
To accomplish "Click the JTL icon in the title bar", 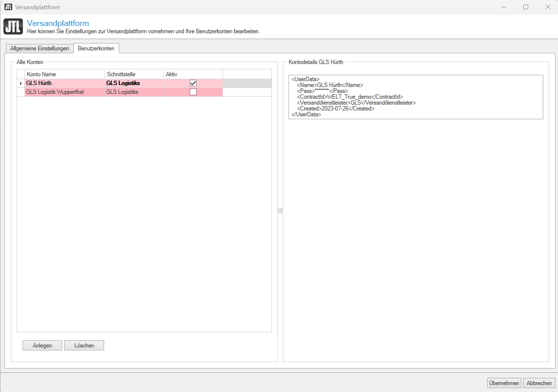I will 8,7.
